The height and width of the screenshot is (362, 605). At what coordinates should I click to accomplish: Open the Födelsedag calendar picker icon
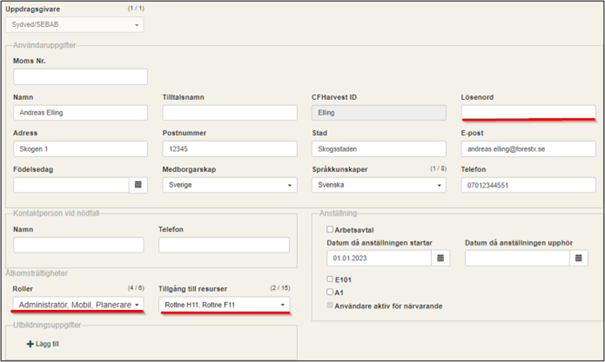coord(138,185)
